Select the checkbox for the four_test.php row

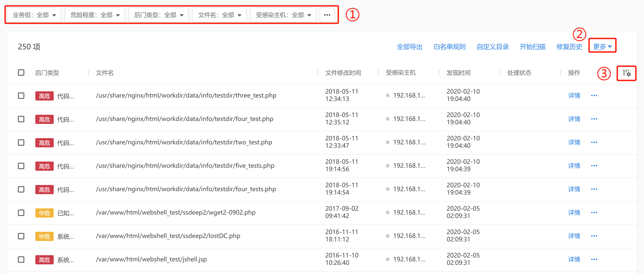(x=21, y=119)
